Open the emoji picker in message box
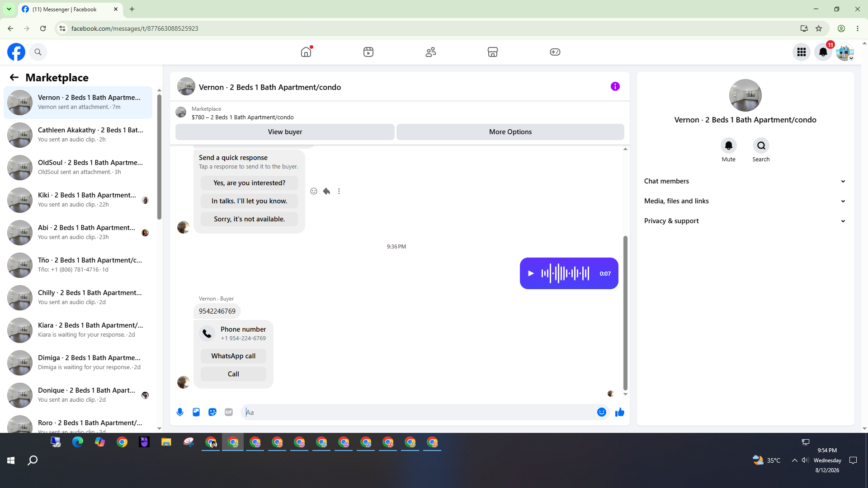This screenshot has width=868, height=488. tap(602, 412)
